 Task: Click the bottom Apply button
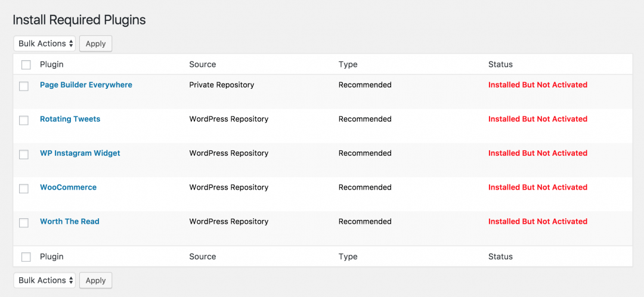point(95,280)
